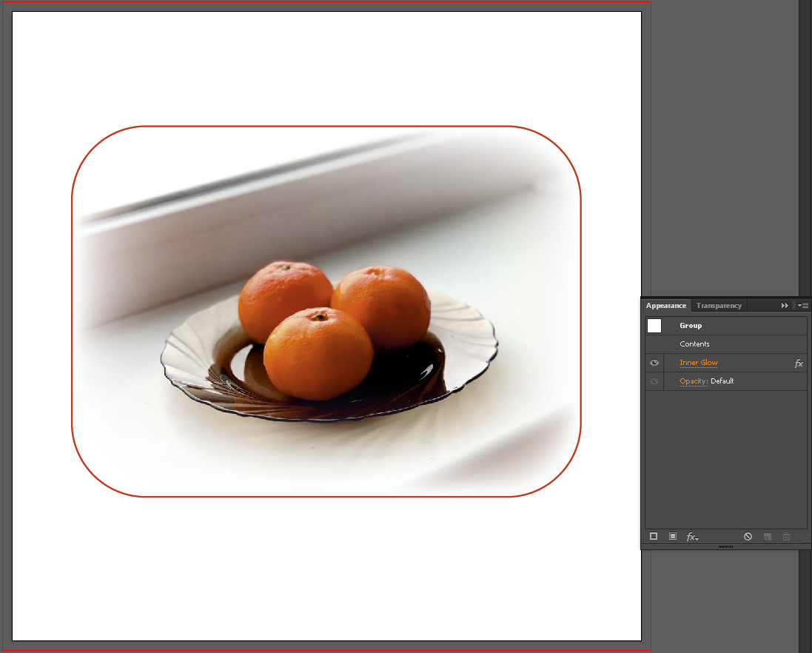Viewport: 812px width, 653px height.
Task: Select the Contents row
Action: coord(725,344)
